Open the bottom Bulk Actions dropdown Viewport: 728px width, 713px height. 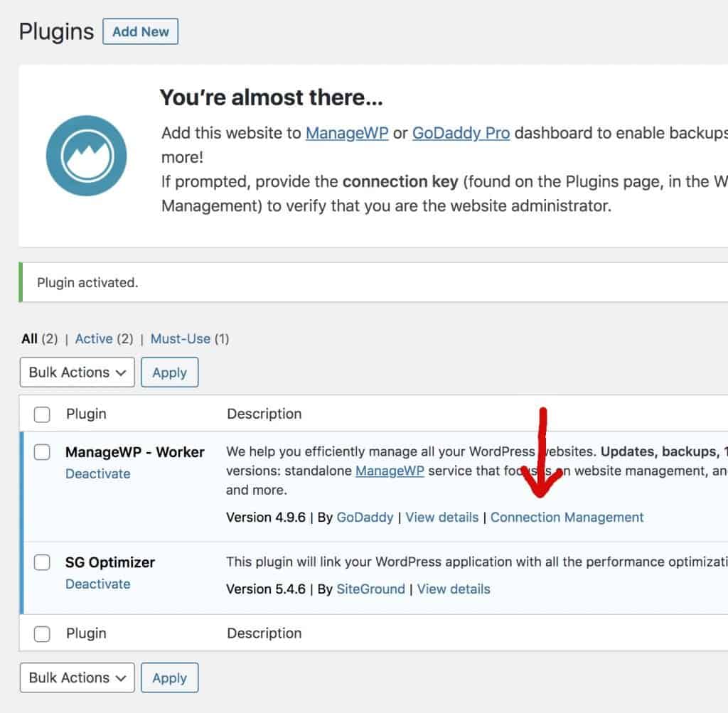coord(77,678)
